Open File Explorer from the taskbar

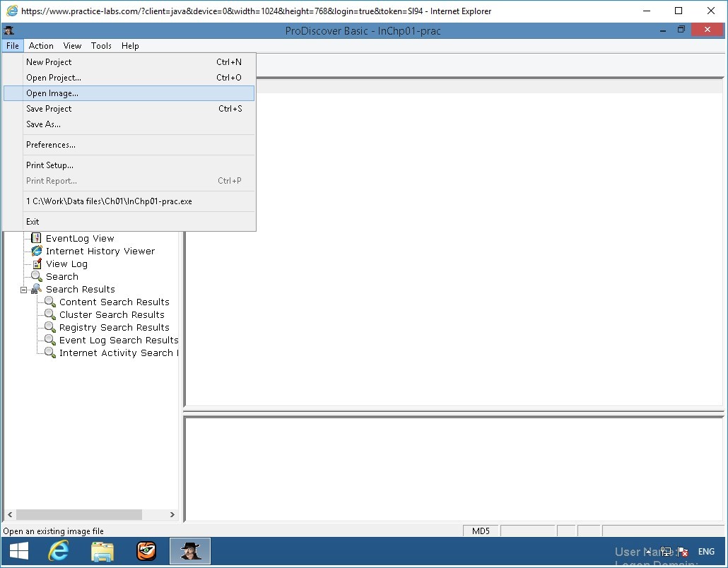pyautogui.click(x=102, y=551)
